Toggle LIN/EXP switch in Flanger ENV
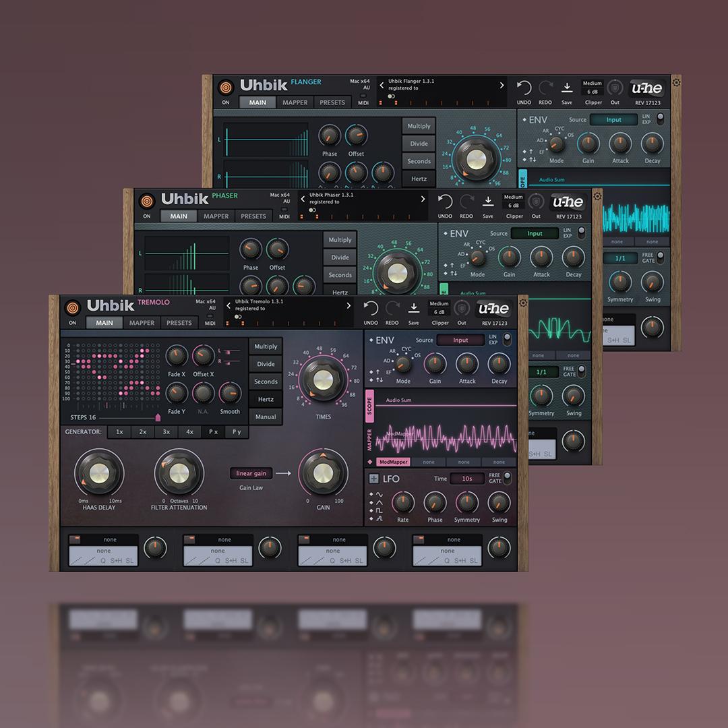This screenshot has width=728, height=728. click(660, 119)
